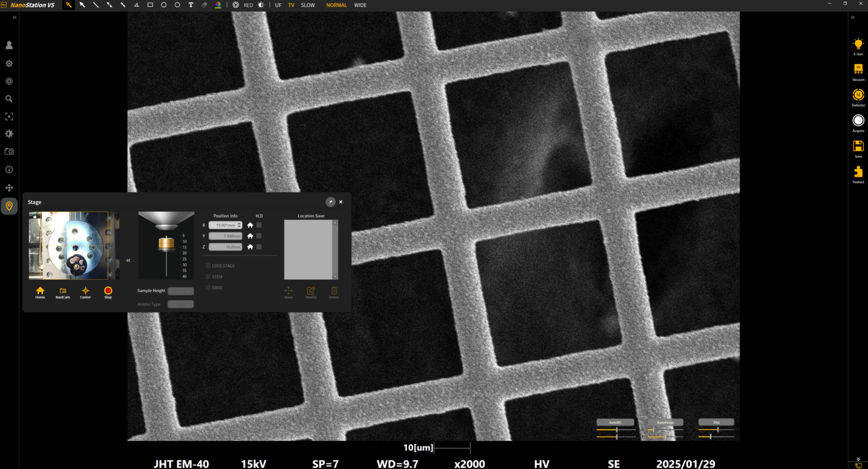Switch scan speed to TV
The image size is (868, 469).
[292, 5]
